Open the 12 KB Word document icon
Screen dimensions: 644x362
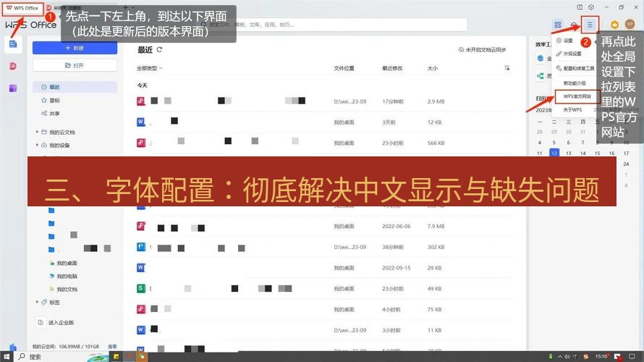pos(141,122)
